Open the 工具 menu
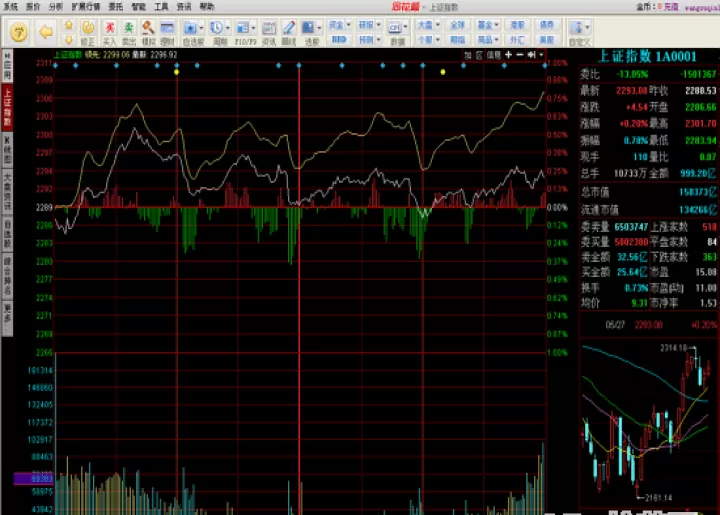The height and width of the screenshot is (515, 720). coord(161,6)
